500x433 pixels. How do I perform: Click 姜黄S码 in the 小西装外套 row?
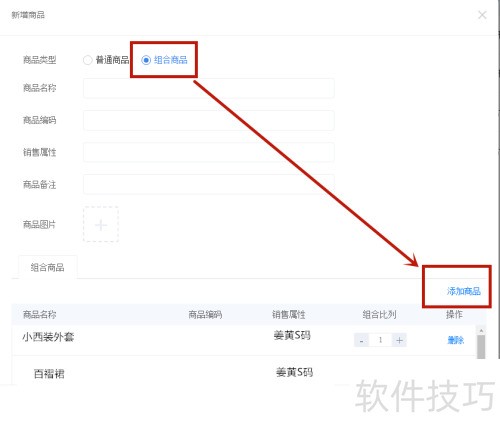(292, 335)
